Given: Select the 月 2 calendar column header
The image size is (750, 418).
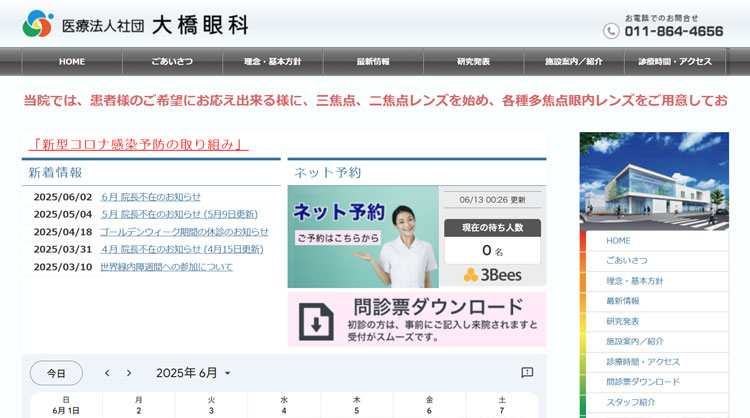Looking at the screenshot, I should (x=139, y=405).
